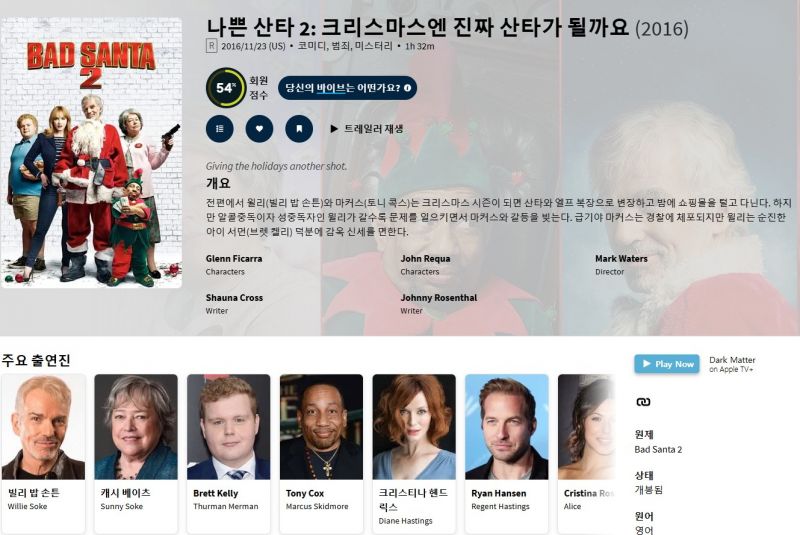
Task: Select Brett Kelly cast name link
Action: click(215, 493)
